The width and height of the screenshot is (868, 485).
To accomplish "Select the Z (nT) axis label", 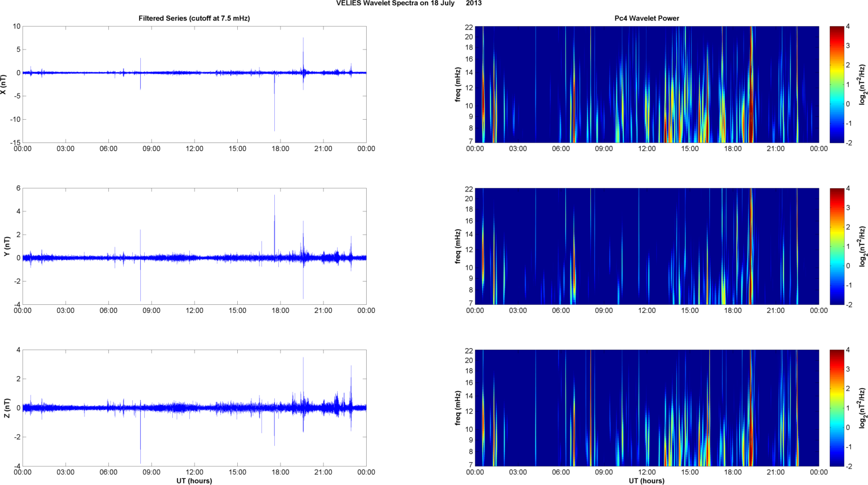I will (7, 408).
